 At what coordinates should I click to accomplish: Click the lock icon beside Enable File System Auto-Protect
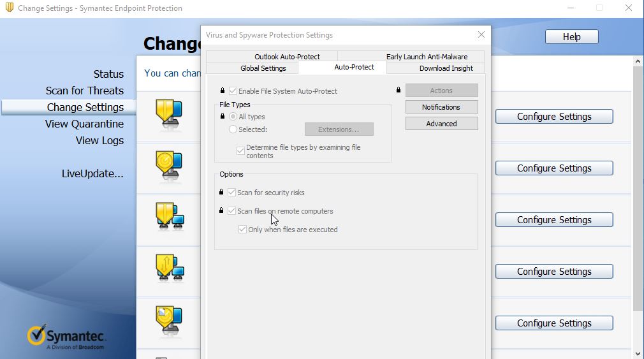click(222, 91)
